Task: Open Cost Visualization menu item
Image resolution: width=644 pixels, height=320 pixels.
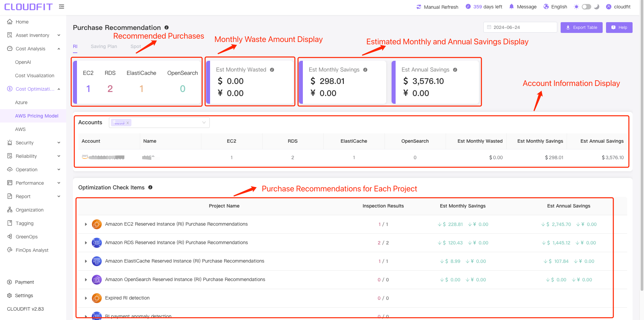Action: click(x=35, y=76)
